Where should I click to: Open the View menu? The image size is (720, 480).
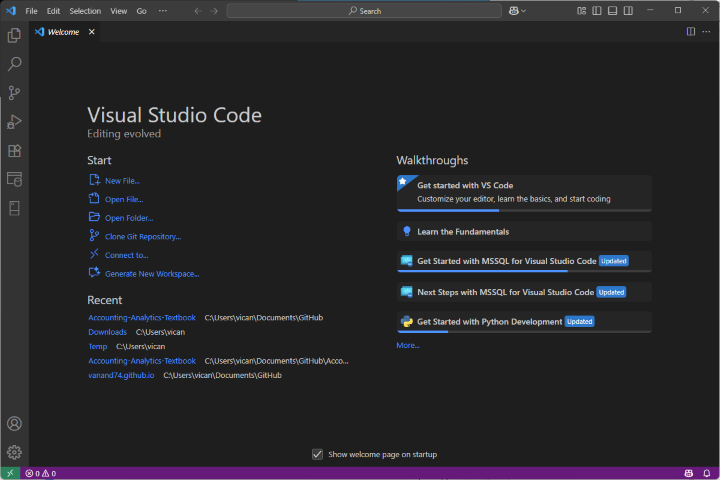click(x=118, y=11)
